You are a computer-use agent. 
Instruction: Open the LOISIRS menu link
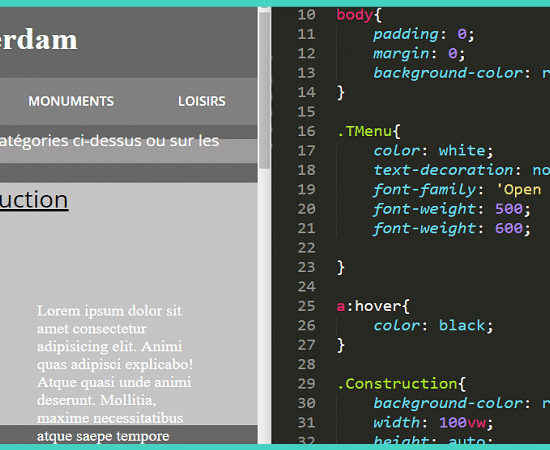point(202,101)
